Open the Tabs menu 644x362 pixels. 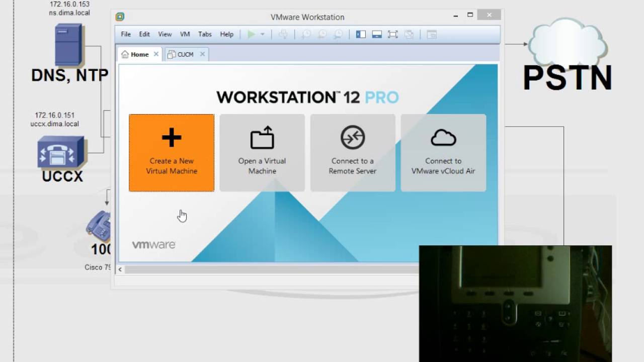205,34
